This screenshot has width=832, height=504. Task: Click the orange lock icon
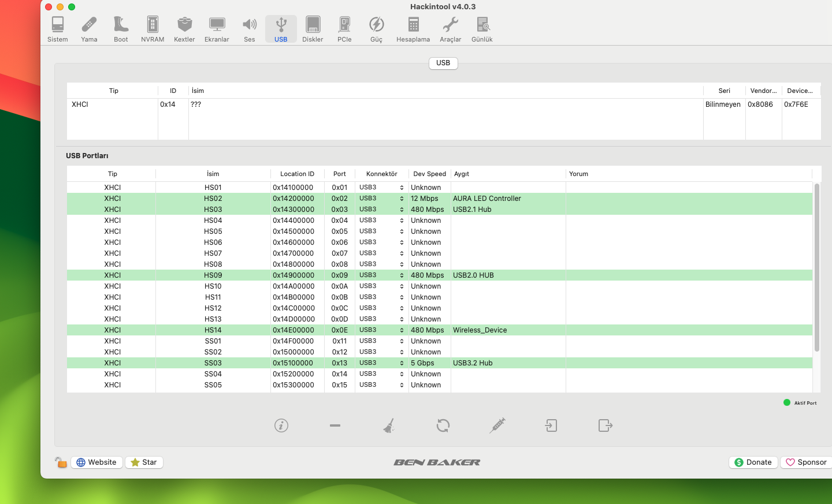(x=61, y=462)
